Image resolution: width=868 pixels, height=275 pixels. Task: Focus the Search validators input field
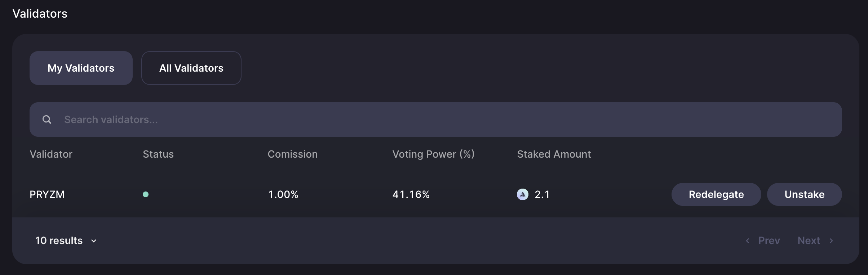[x=436, y=120]
